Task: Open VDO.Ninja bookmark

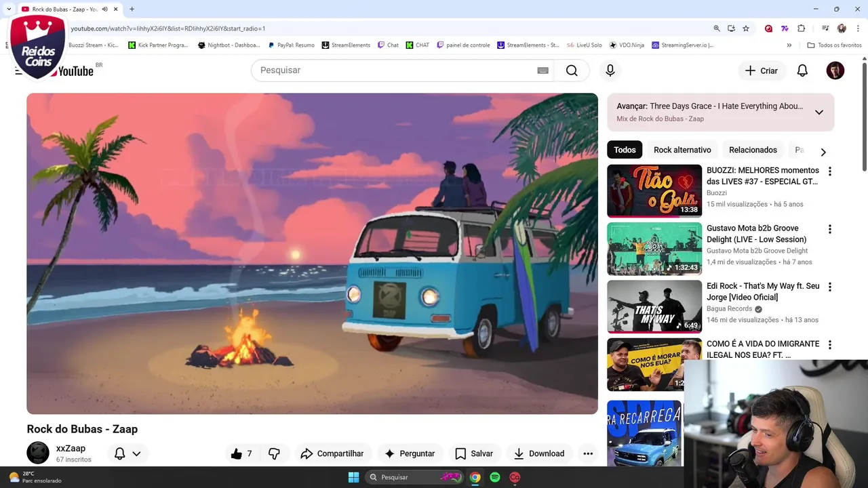Action: click(x=627, y=45)
